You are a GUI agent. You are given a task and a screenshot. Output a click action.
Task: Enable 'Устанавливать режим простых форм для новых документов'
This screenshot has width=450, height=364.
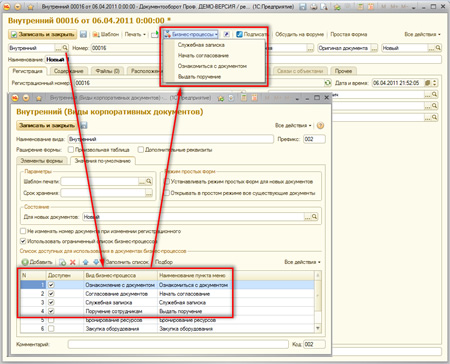167,182
